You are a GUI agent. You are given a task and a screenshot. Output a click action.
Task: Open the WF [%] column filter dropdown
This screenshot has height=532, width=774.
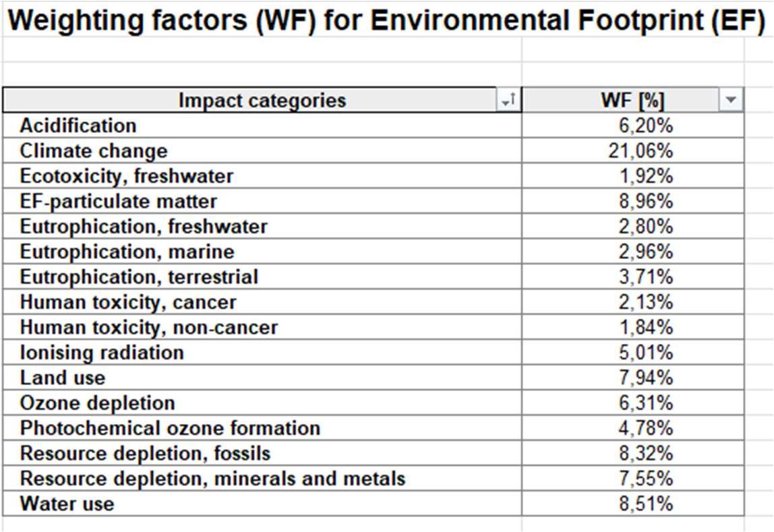pos(731,100)
